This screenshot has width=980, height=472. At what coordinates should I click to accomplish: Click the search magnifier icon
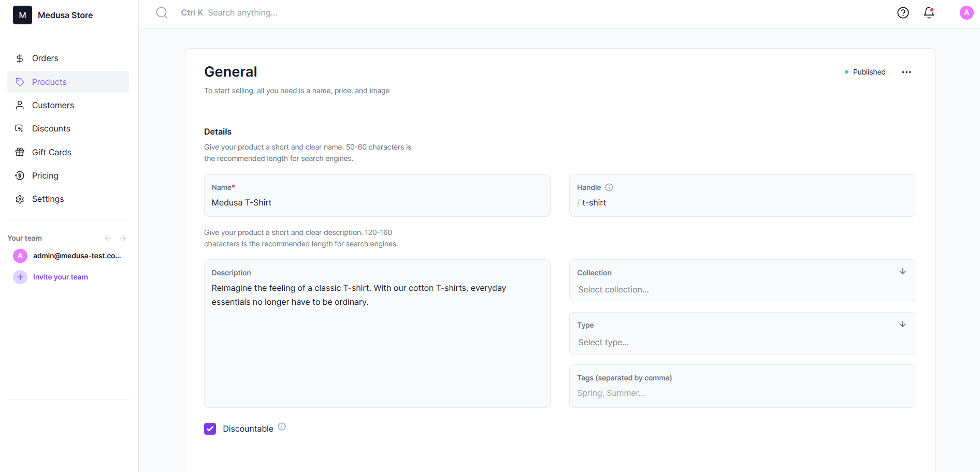[x=162, y=13]
